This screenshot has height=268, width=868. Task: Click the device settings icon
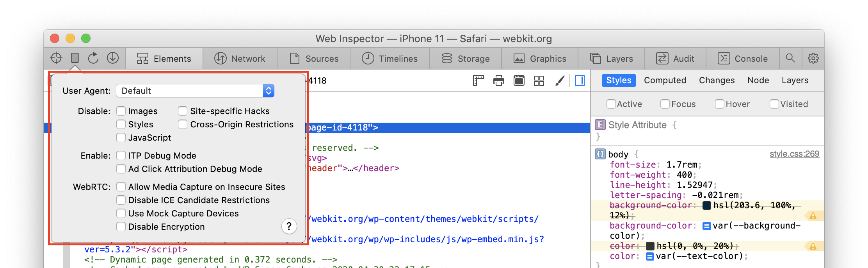[x=75, y=58]
